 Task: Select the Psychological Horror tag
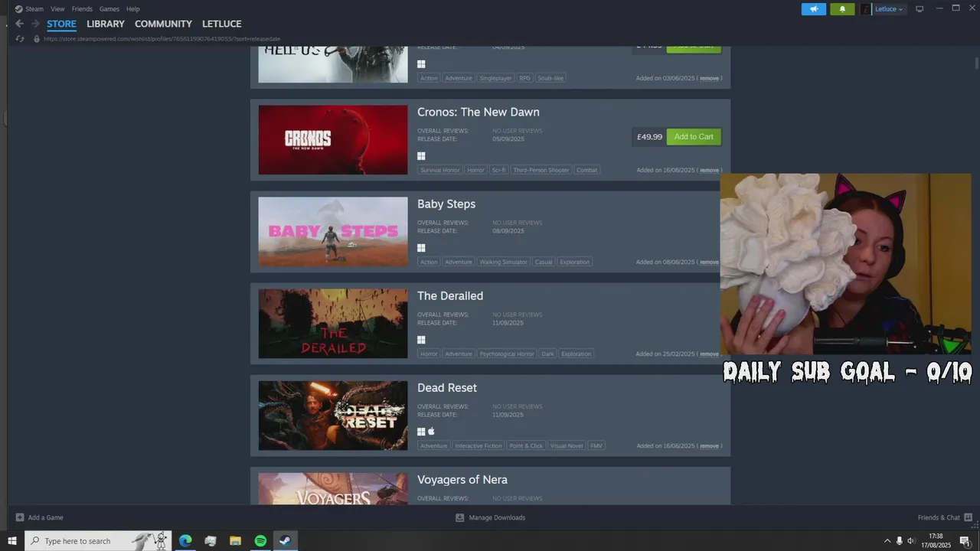tap(507, 354)
